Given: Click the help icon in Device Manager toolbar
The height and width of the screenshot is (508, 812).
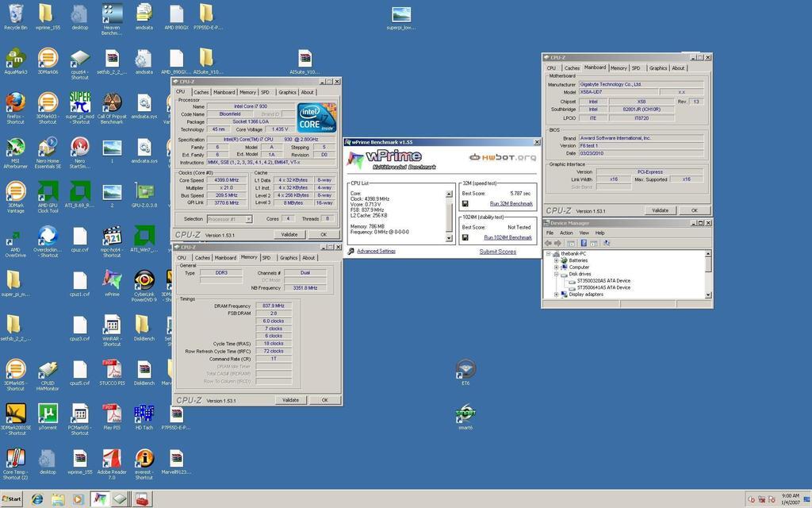Looking at the screenshot, I should pos(584,243).
